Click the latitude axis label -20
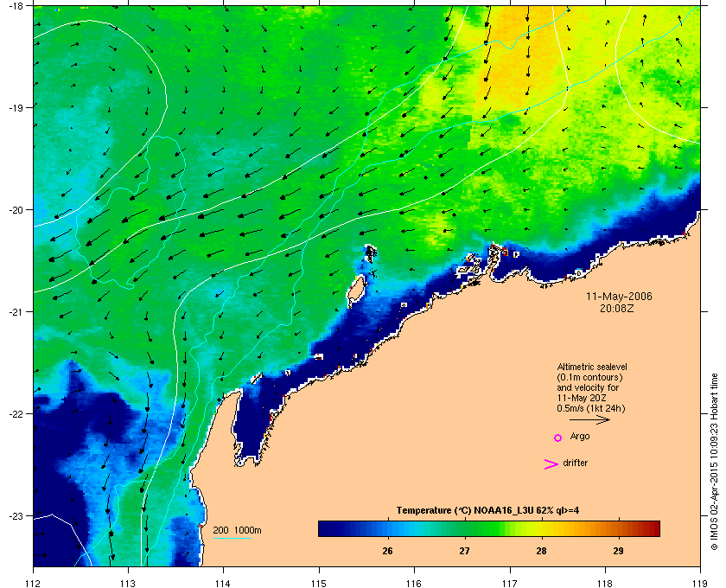 pyautogui.click(x=16, y=210)
